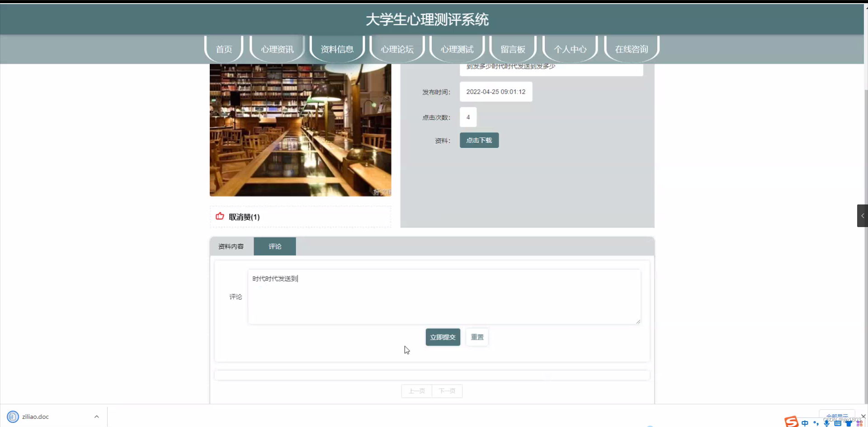Image resolution: width=868 pixels, height=427 pixels.
Task: Close the downloads bar
Action: (x=863, y=416)
